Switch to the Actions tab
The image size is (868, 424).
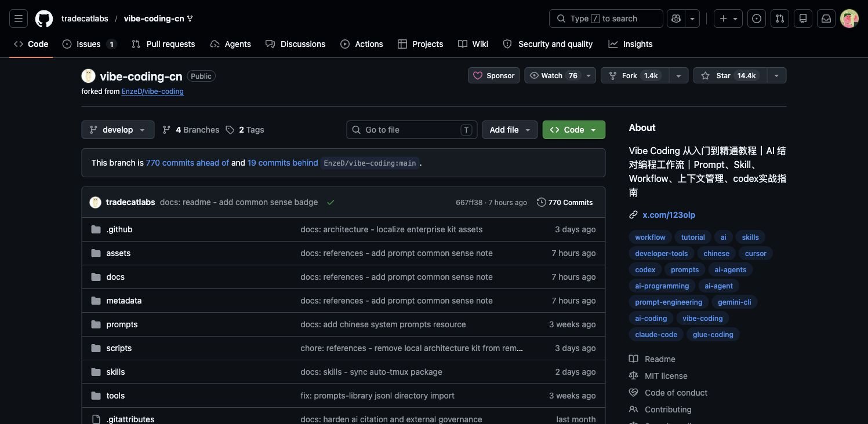pos(362,44)
